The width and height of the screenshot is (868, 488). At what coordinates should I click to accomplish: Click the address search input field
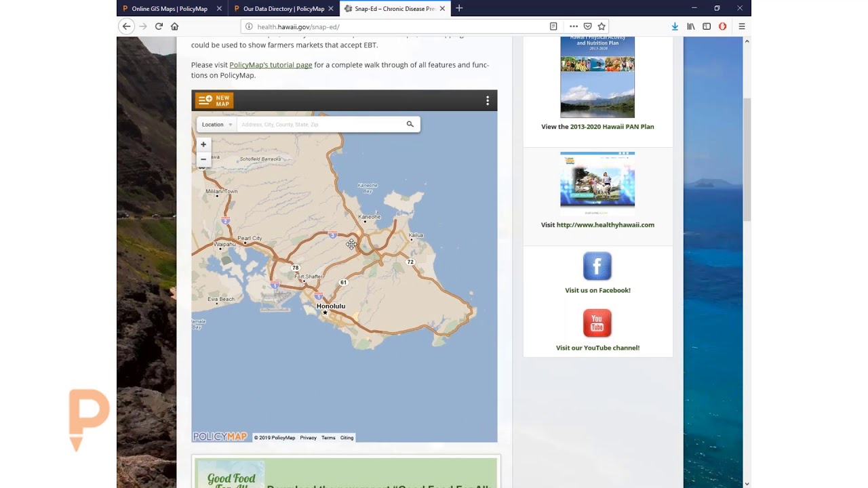[x=319, y=124]
